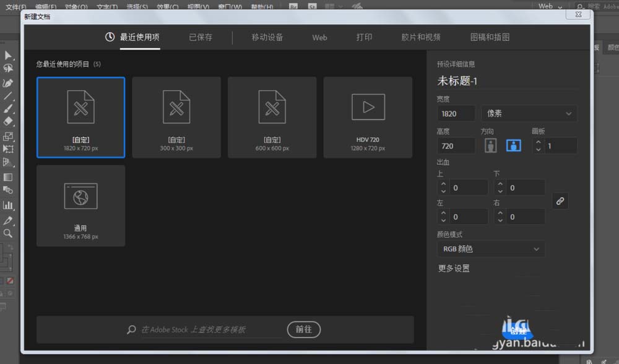Switch to the 胶片和视频 tab

421,37
